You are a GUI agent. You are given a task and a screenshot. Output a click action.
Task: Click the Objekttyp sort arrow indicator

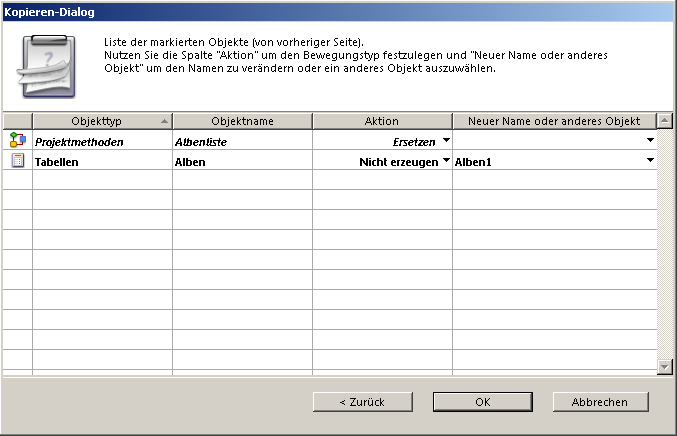click(x=163, y=121)
